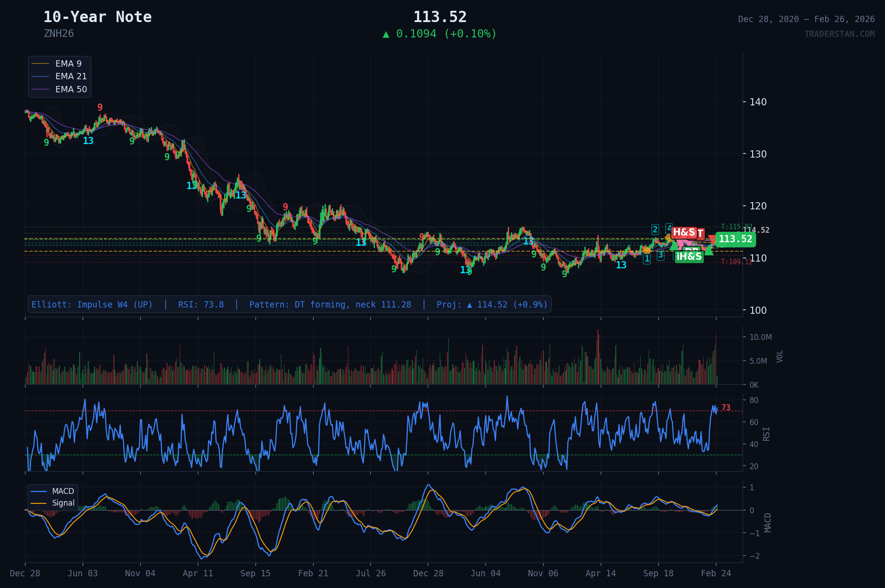Image resolution: width=885 pixels, height=588 pixels.
Task: Toggle the EMA 9 legend entry
Action: (x=68, y=63)
